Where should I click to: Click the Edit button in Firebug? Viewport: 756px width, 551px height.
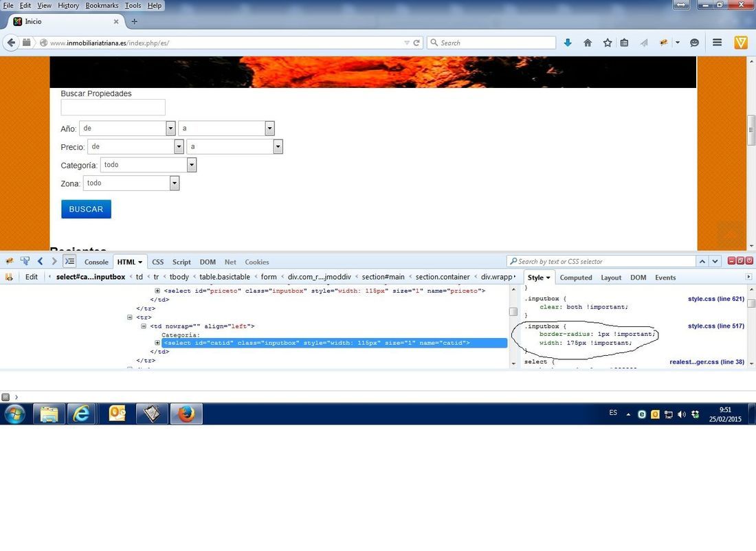32,277
